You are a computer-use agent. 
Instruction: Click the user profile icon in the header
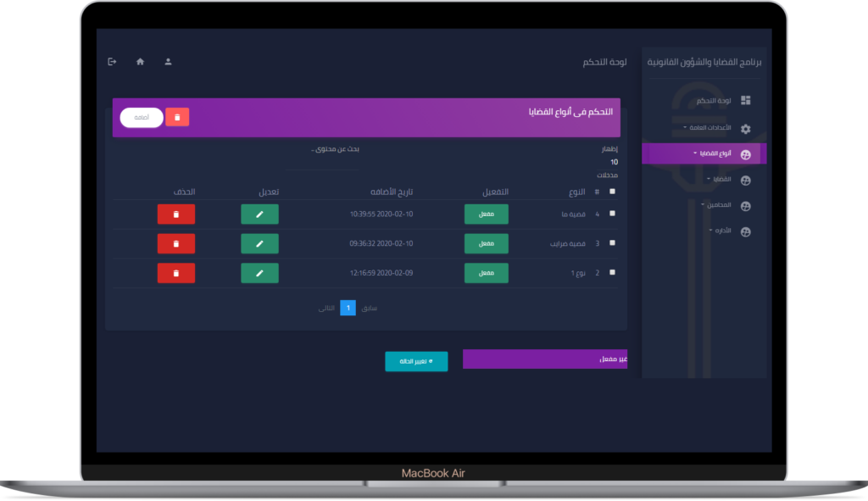point(168,62)
